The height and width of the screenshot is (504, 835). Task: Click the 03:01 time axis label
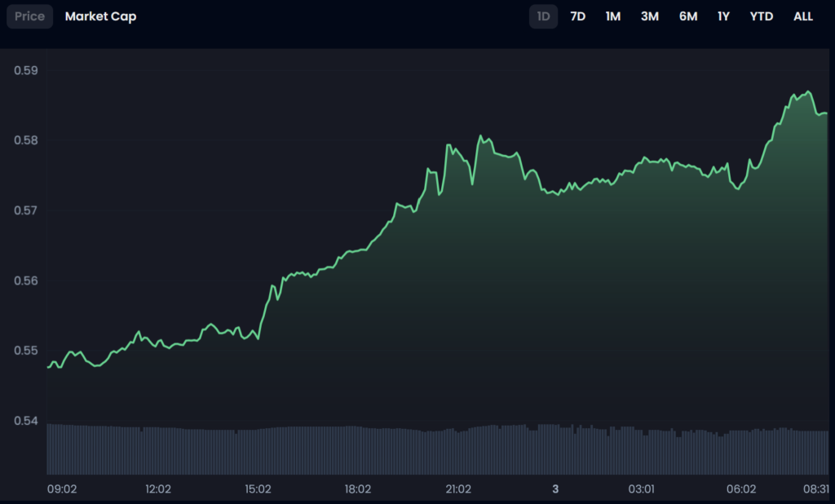click(641, 489)
